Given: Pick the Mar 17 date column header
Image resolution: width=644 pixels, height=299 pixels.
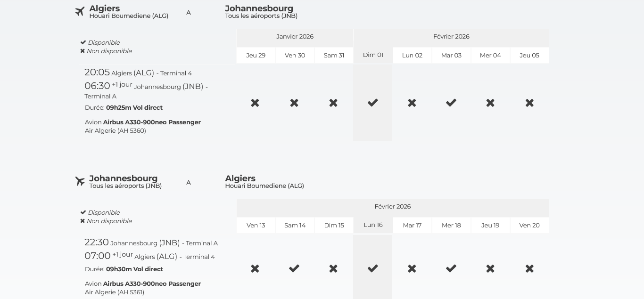Looking at the screenshot, I should (412, 226).
